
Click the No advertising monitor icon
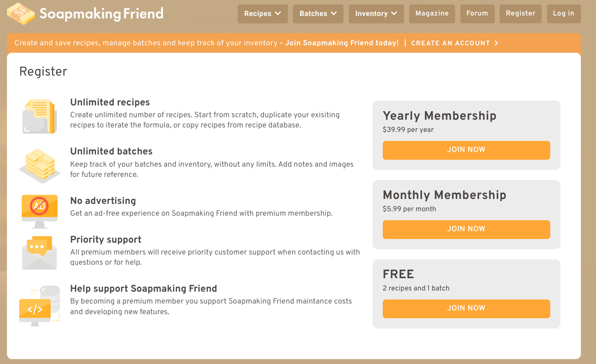40,210
